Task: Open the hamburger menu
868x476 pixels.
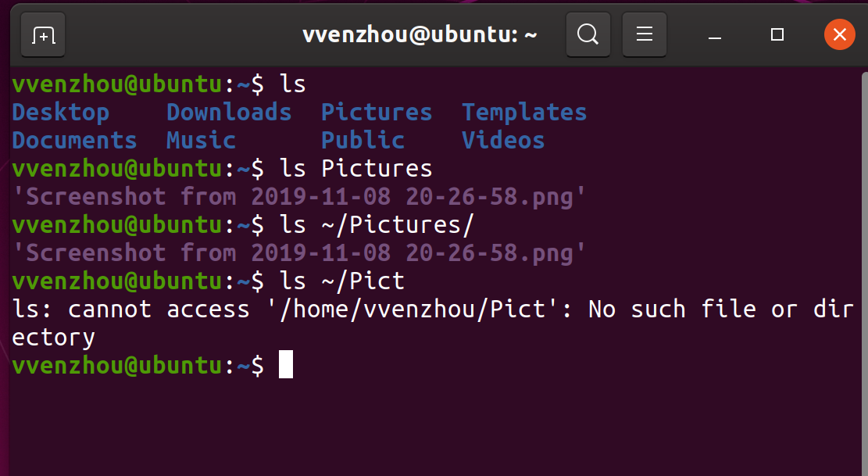Action: 645,35
